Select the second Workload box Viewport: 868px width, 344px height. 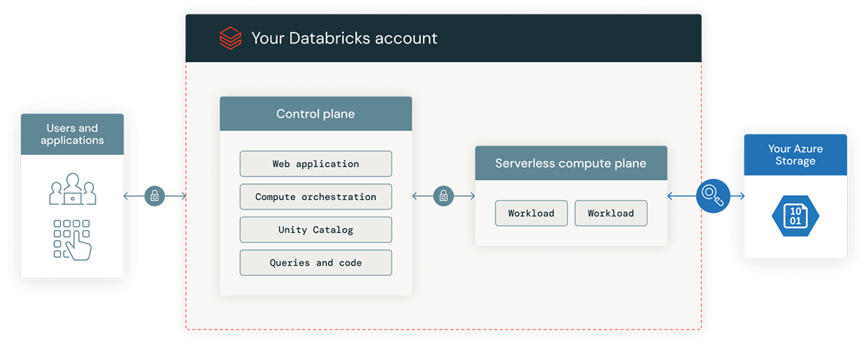610,213
